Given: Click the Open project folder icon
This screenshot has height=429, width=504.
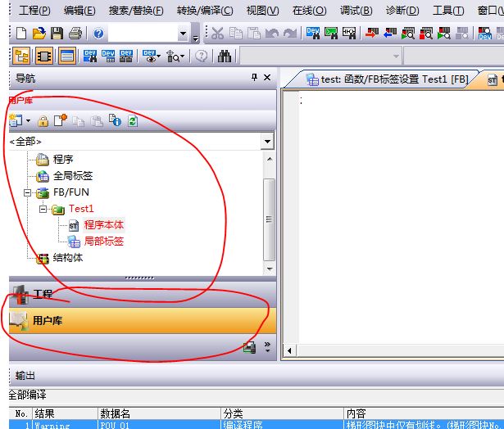Looking at the screenshot, I should [39, 34].
